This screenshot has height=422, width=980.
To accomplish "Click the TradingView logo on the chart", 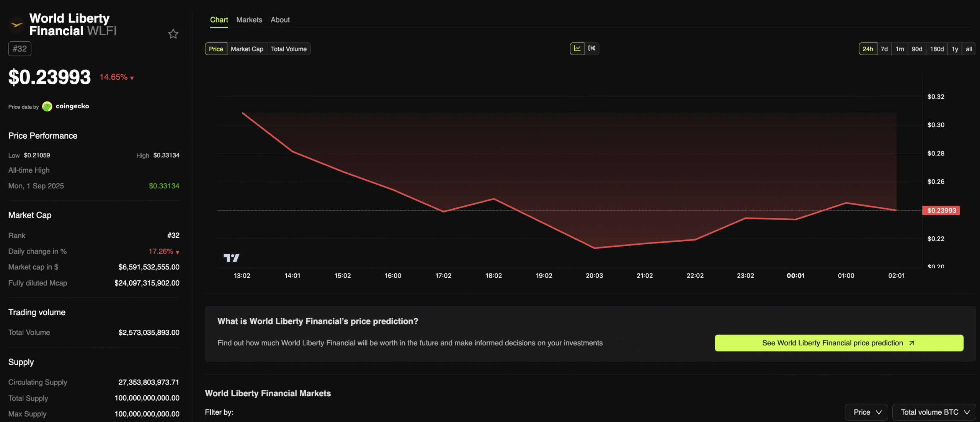I will (x=231, y=258).
